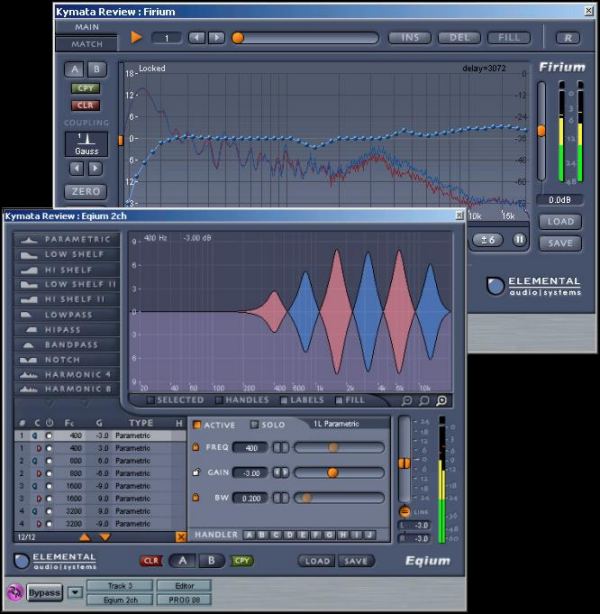Toggle power button on the 400 / -3.0 row
600x614 pixels.
pyautogui.click(x=49, y=435)
